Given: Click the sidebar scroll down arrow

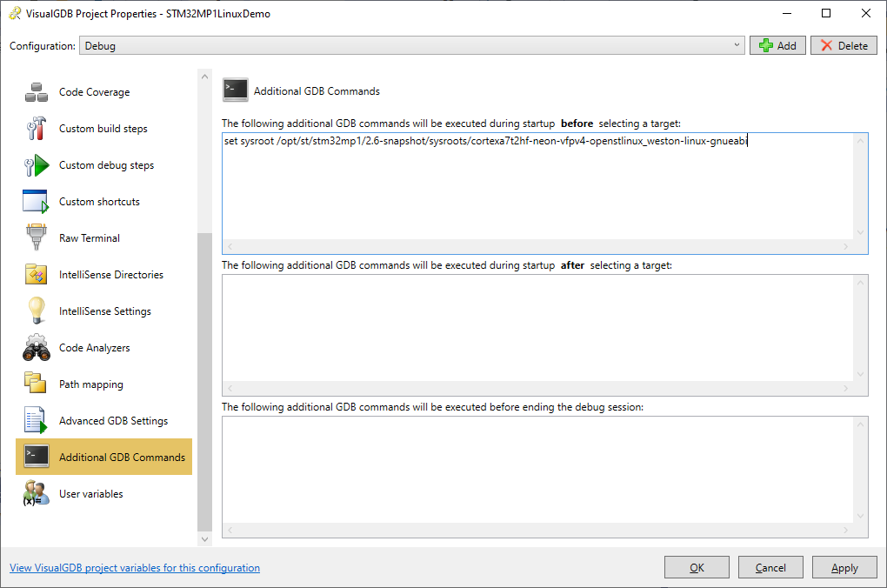Looking at the screenshot, I should [204, 539].
